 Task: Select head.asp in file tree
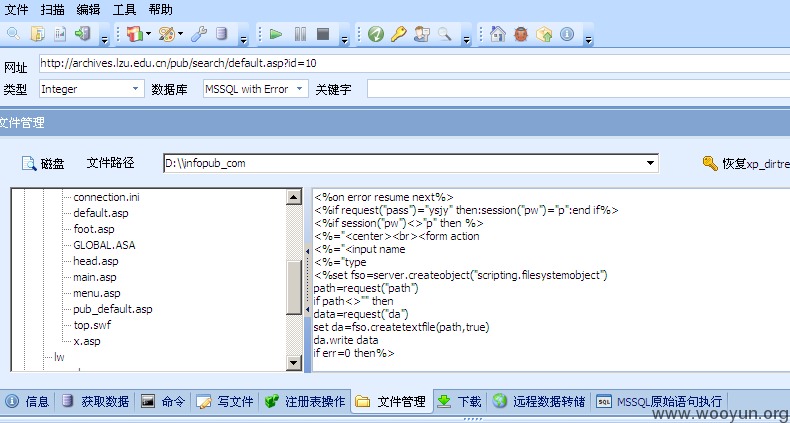click(x=96, y=261)
